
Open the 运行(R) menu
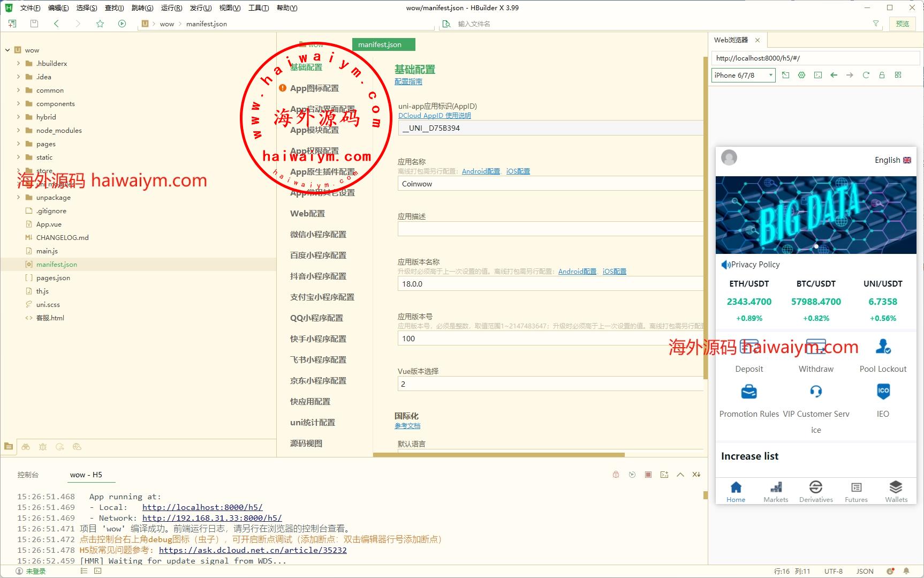(x=171, y=7)
